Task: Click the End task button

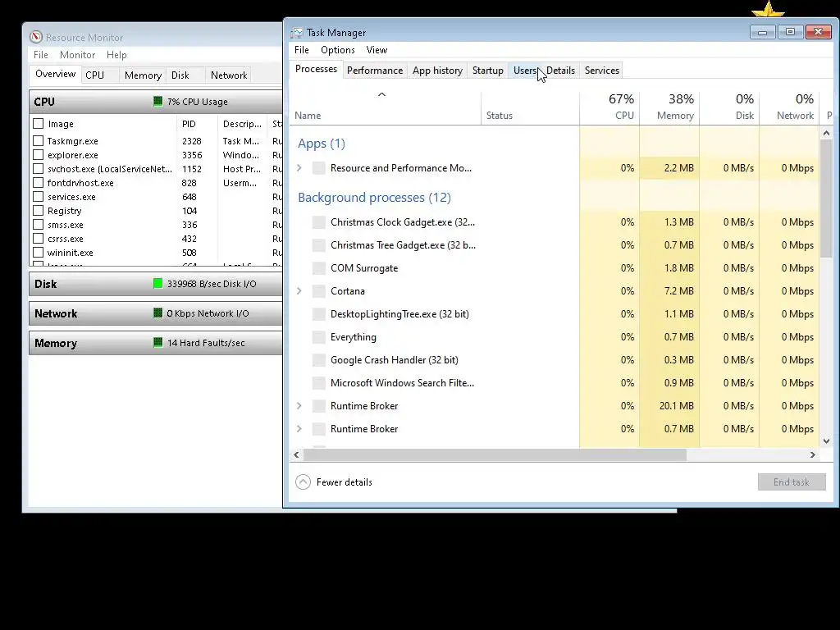Action: 792,482
